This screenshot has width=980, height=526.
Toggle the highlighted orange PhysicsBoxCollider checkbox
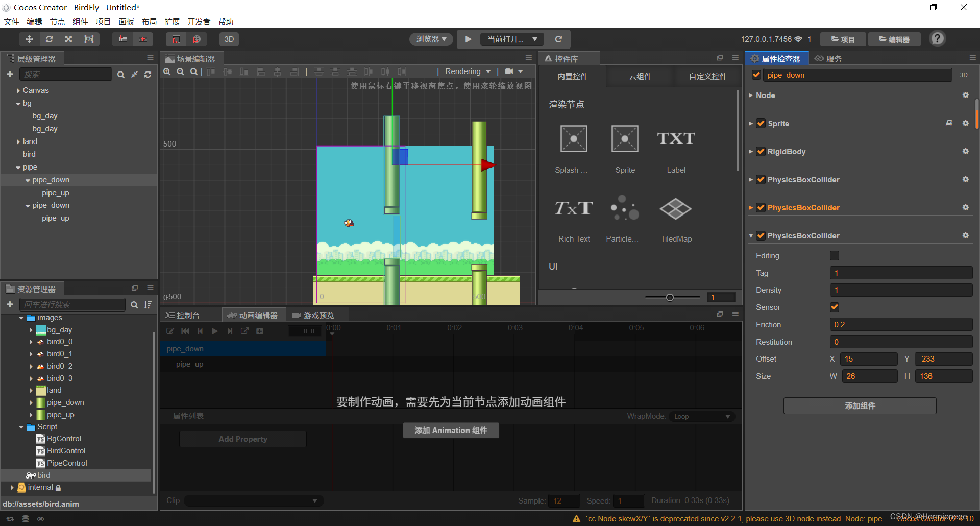click(x=761, y=208)
